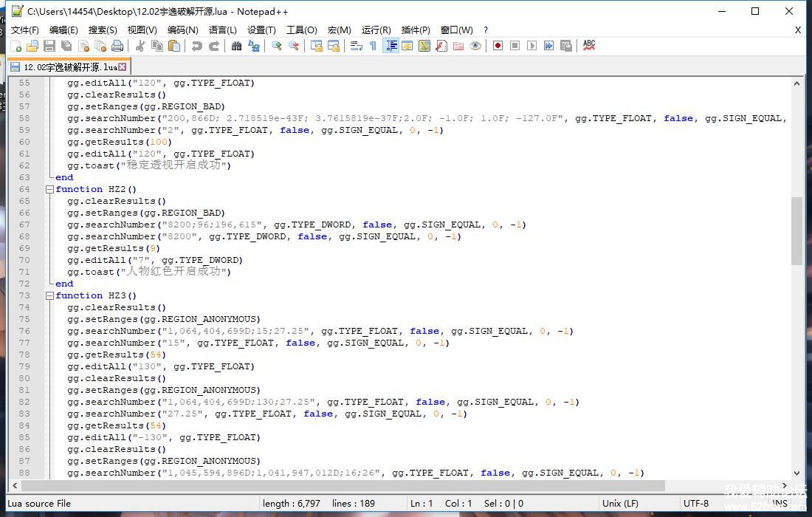
Task: Click the Folder as Workspace icon
Action: [459, 46]
